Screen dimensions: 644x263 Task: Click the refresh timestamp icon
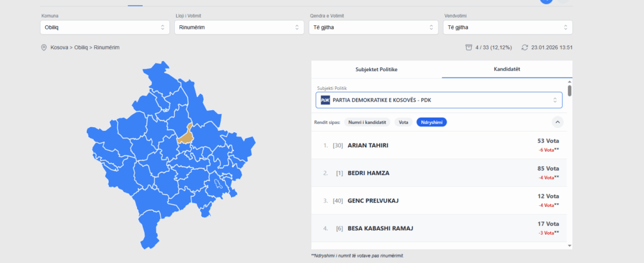click(x=525, y=48)
